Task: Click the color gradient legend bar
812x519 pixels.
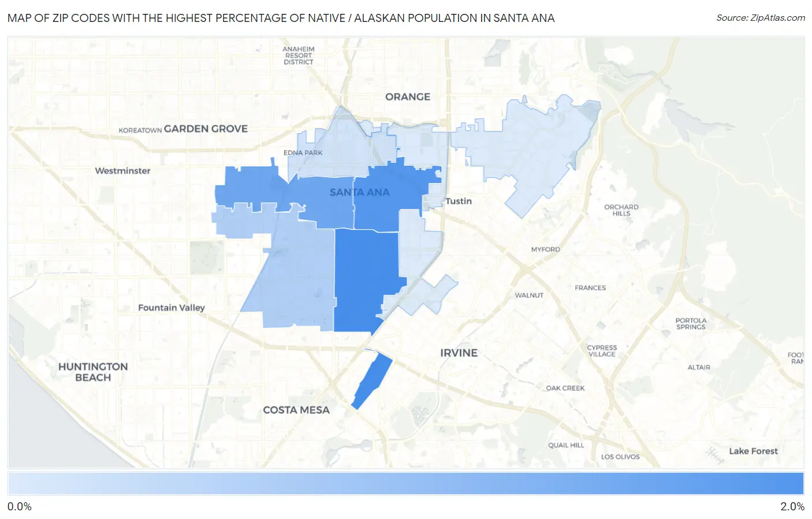Action: click(x=405, y=483)
